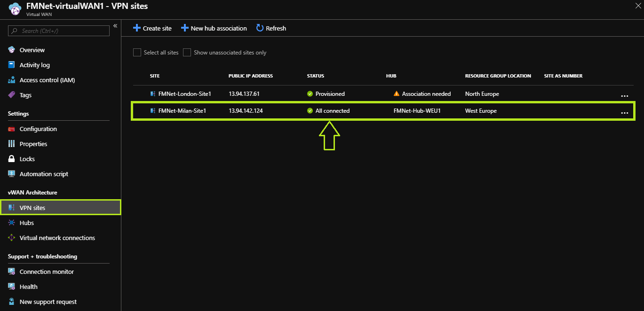Click green check icon beside All connected

[x=310, y=111]
